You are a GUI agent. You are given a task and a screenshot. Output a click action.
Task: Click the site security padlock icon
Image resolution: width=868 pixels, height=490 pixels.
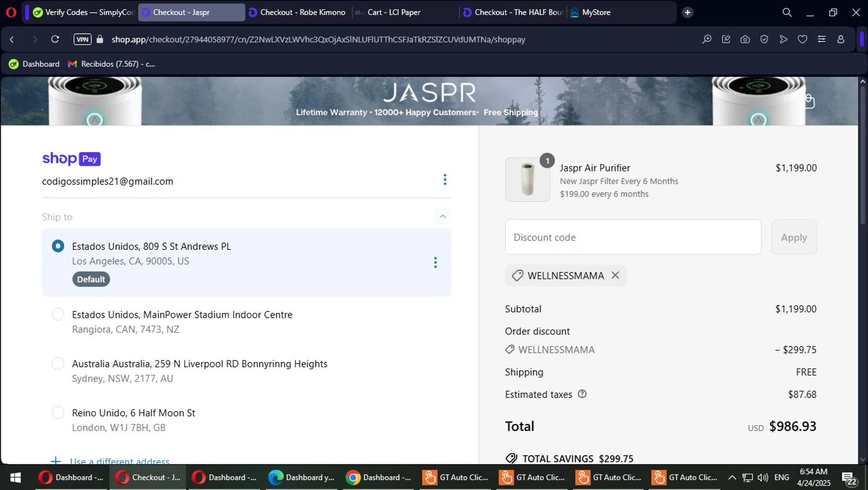[100, 39]
